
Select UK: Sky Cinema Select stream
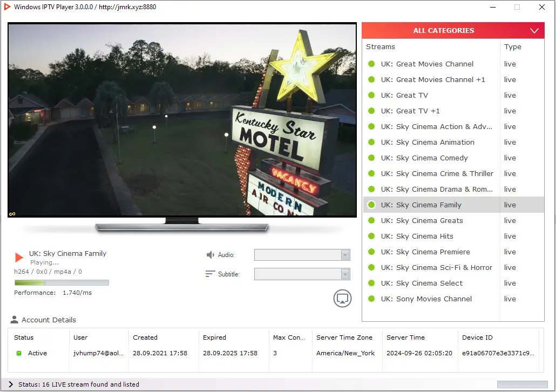tap(453, 283)
